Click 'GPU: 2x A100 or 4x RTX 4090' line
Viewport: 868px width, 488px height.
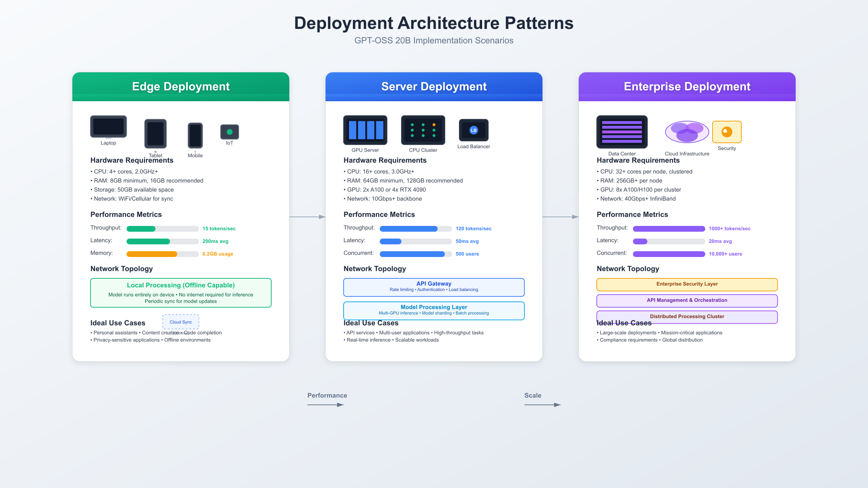[385, 190]
